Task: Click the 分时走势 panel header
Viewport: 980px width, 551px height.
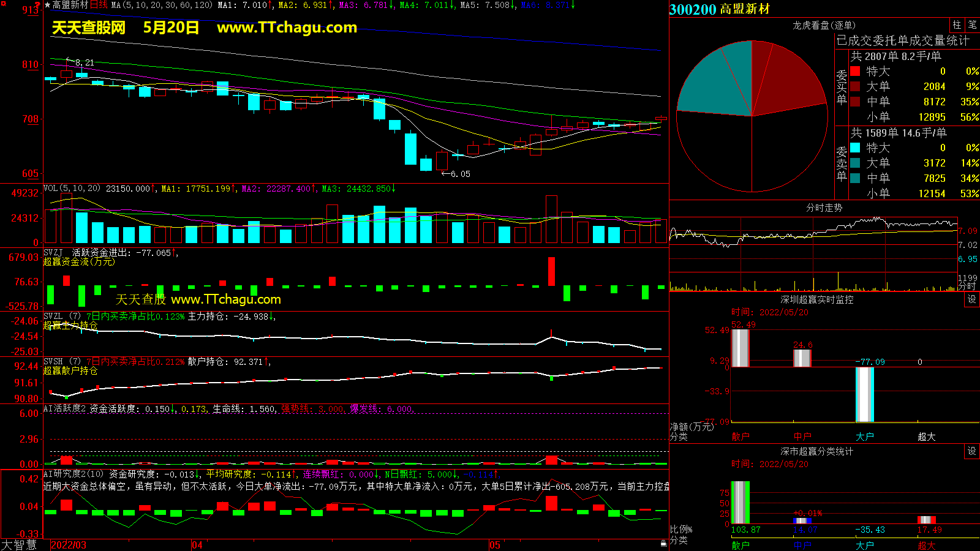Action: (x=824, y=208)
